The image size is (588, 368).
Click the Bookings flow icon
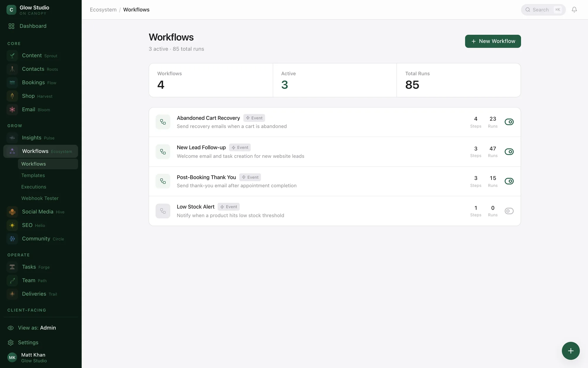[12, 83]
